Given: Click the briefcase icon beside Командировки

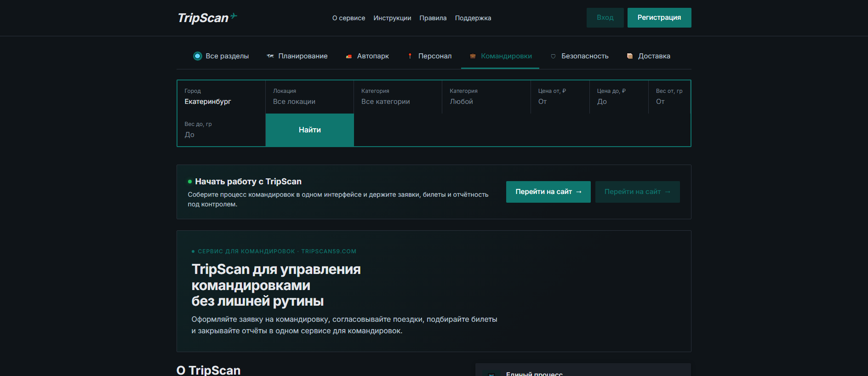Looking at the screenshot, I should (473, 56).
